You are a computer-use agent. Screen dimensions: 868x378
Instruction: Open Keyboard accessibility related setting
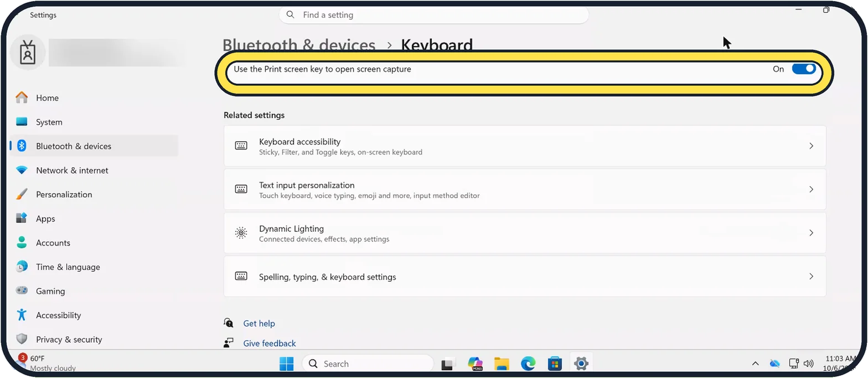coord(525,146)
